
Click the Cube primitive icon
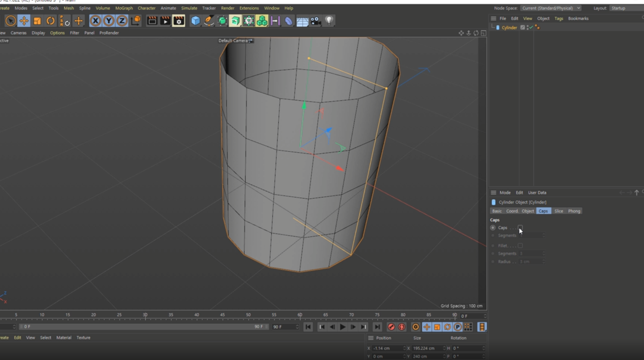coord(195,21)
